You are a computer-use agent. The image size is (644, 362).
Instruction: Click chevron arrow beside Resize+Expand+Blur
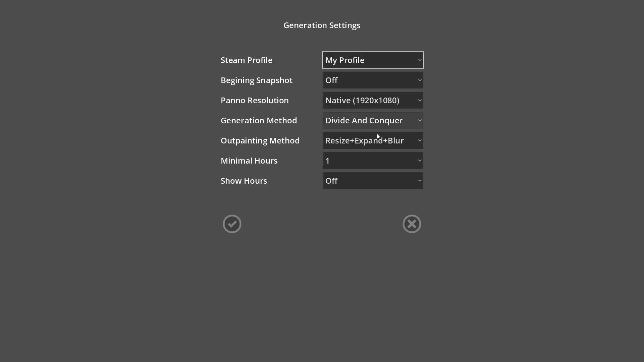420,140
